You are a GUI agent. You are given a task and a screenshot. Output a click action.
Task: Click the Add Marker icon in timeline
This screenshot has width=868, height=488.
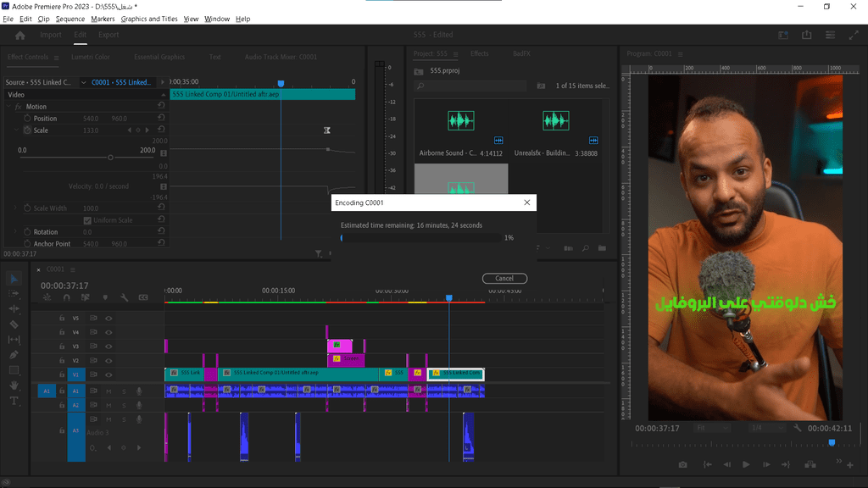coord(105,297)
